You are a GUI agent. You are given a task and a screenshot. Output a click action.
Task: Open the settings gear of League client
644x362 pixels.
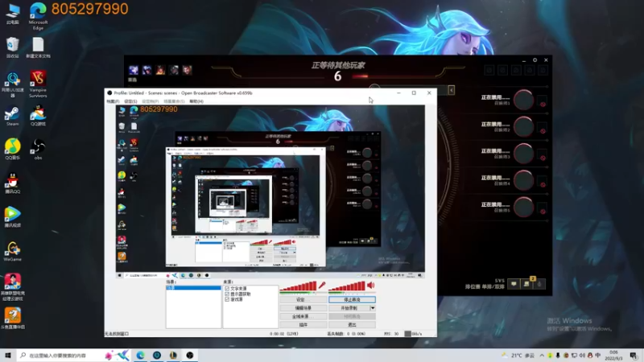point(535,60)
